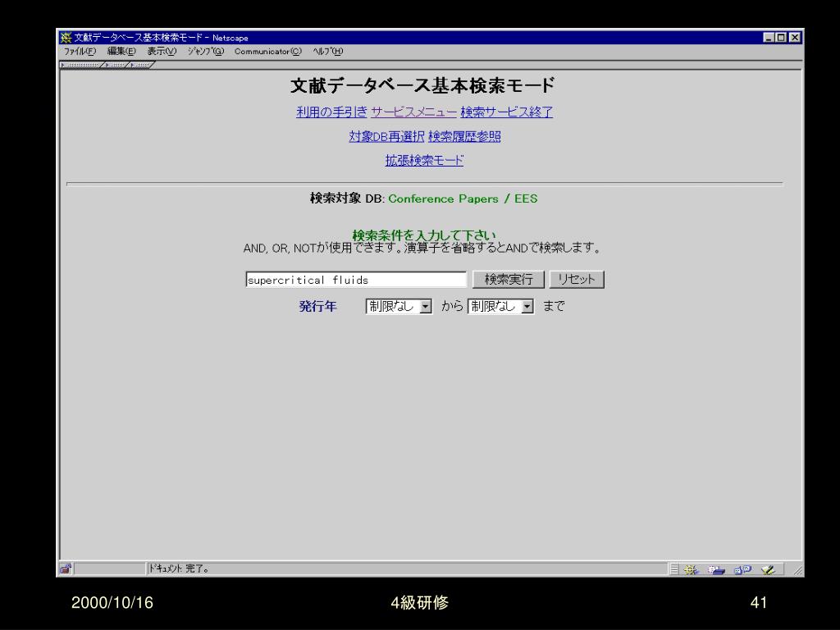Open the 編集(E) menu

121,52
